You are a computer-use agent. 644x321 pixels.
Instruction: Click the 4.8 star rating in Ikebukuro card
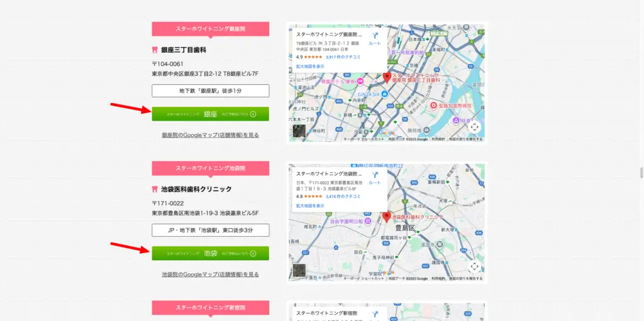pyautogui.click(x=309, y=196)
